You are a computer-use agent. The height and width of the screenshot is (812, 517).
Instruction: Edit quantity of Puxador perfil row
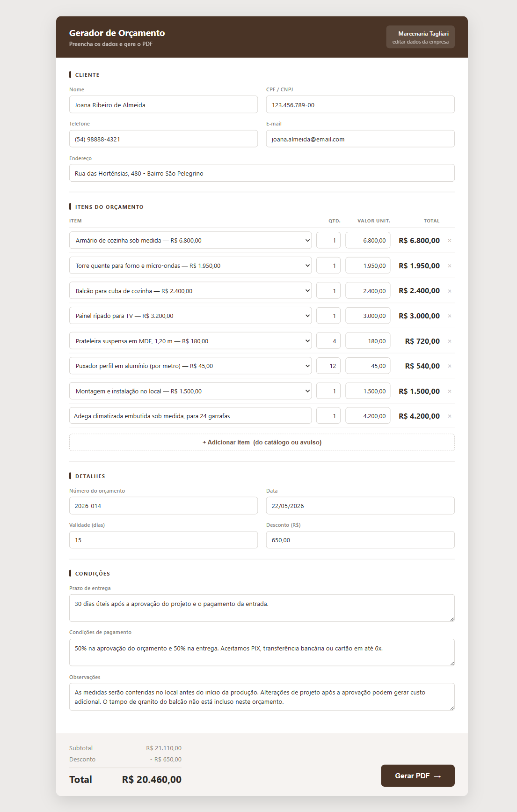tap(328, 366)
